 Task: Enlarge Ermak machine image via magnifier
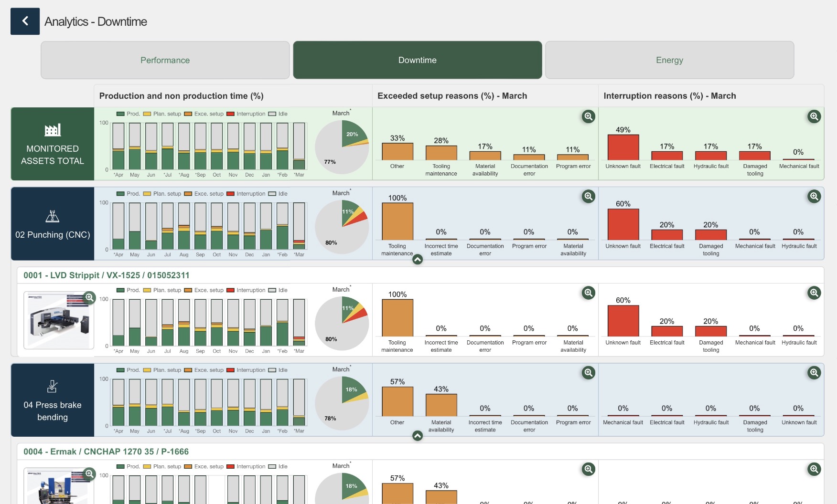(x=89, y=474)
